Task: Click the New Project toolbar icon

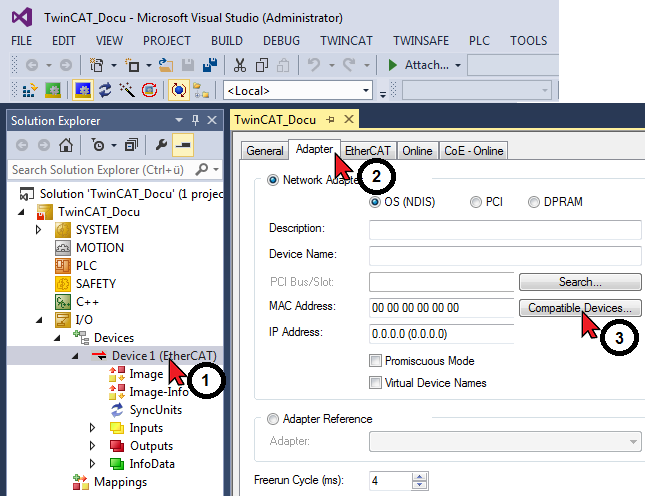Action: [97, 65]
